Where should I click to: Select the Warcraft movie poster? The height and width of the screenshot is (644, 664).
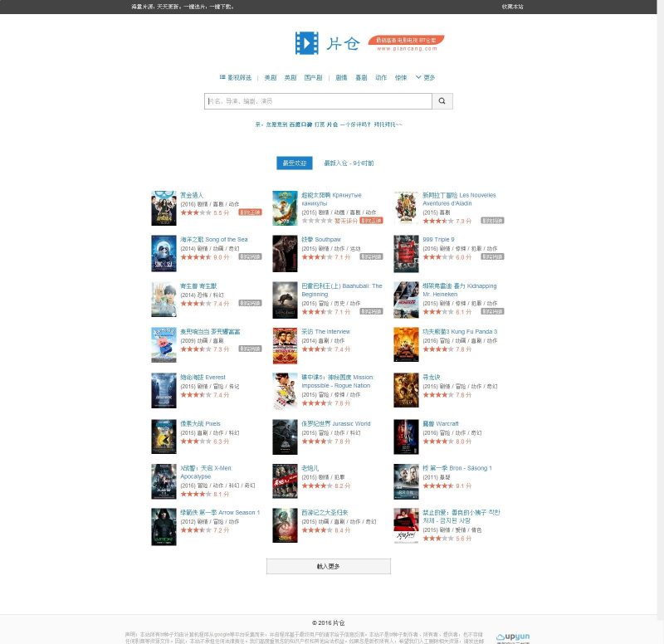[x=406, y=437]
